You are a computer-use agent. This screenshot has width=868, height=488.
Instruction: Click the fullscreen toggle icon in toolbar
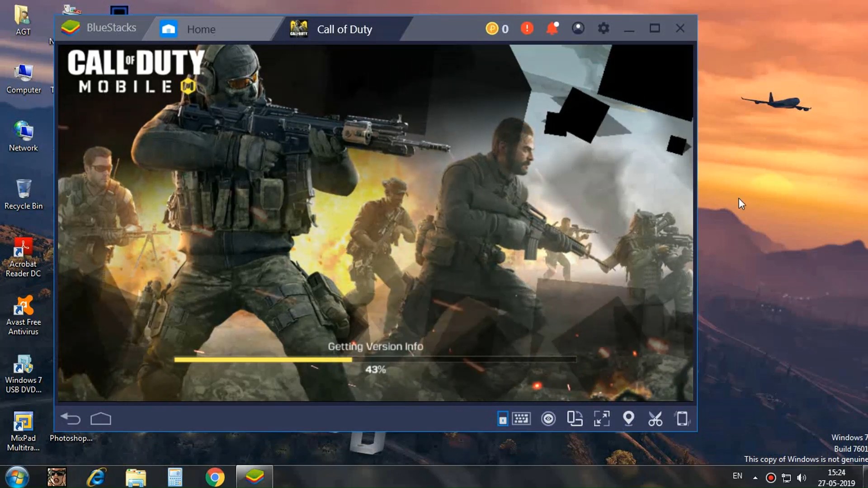pos(602,419)
